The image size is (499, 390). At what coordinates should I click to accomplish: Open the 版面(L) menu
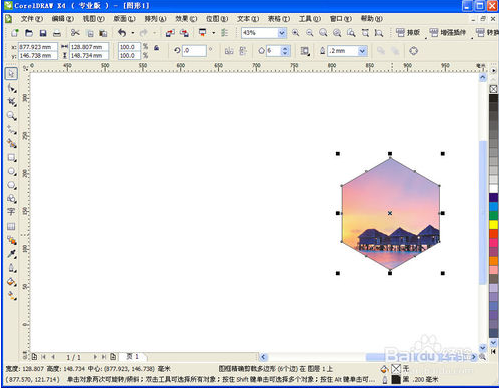(124, 19)
